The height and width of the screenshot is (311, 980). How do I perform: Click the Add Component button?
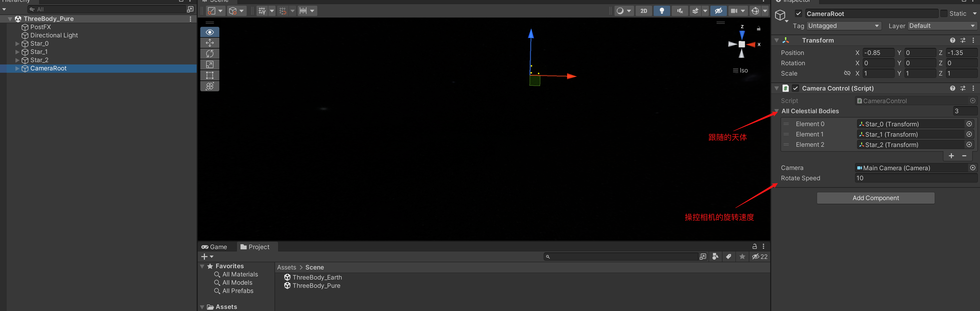coord(875,198)
